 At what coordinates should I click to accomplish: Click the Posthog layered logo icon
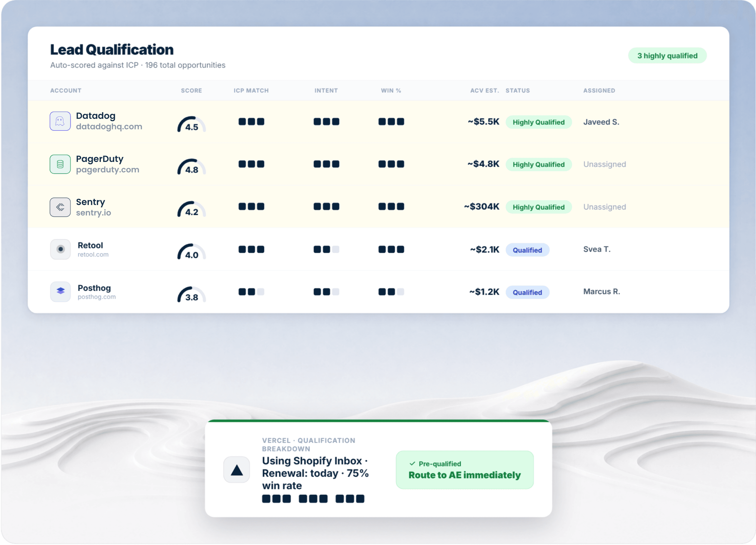pyautogui.click(x=60, y=292)
